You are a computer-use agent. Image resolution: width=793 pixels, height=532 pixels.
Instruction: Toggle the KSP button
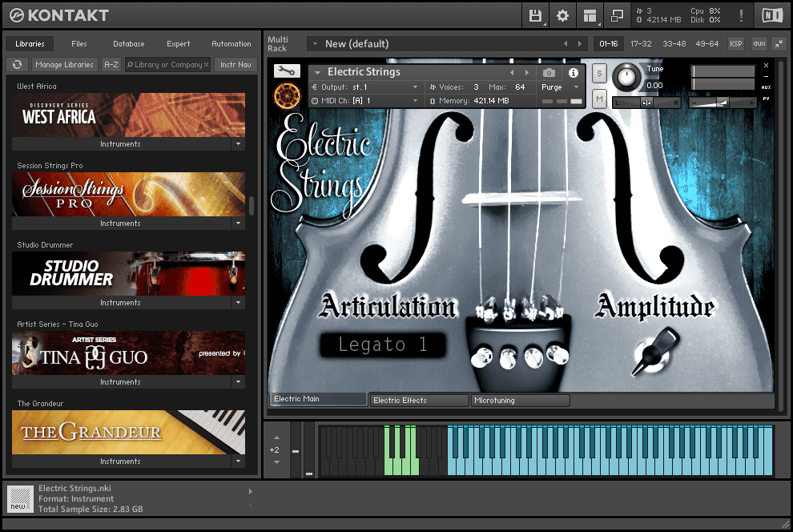coord(736,44)
